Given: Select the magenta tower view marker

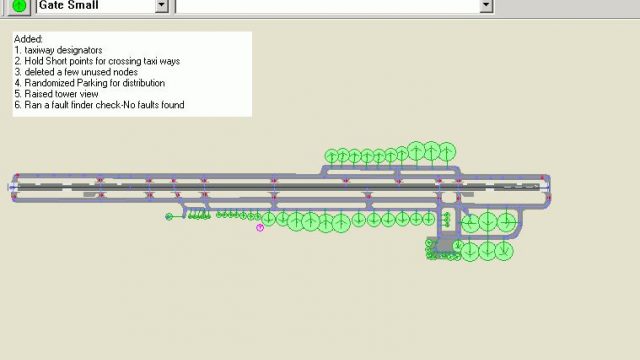Looking at the screenshot, I should (x=260, y=228).
